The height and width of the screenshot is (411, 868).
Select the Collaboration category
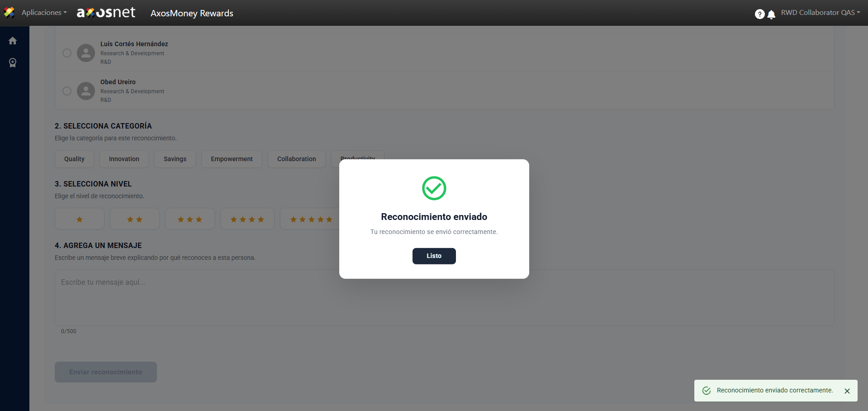point(296,159)
